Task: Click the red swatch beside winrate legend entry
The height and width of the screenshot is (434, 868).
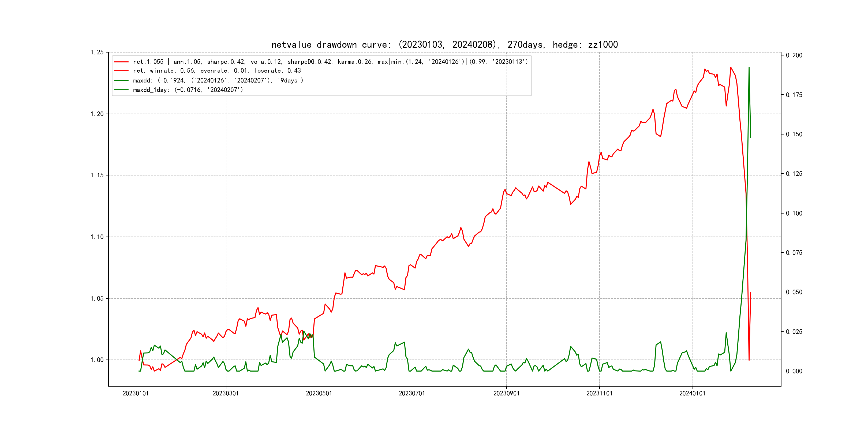Action: tap(121, 71)
